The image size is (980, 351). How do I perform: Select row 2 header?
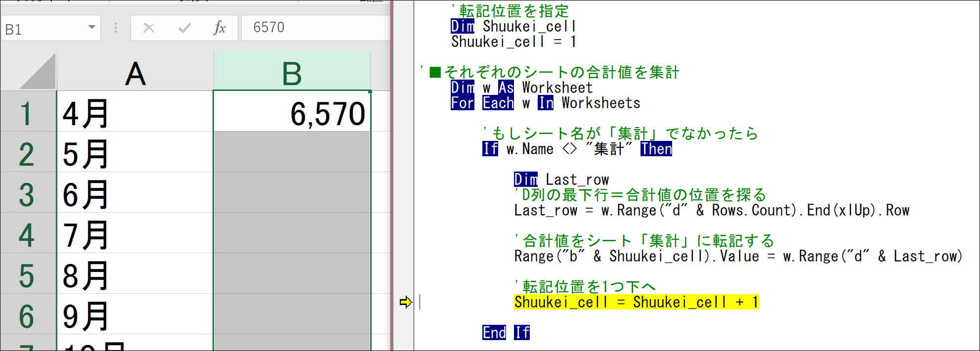click(28, 152)
